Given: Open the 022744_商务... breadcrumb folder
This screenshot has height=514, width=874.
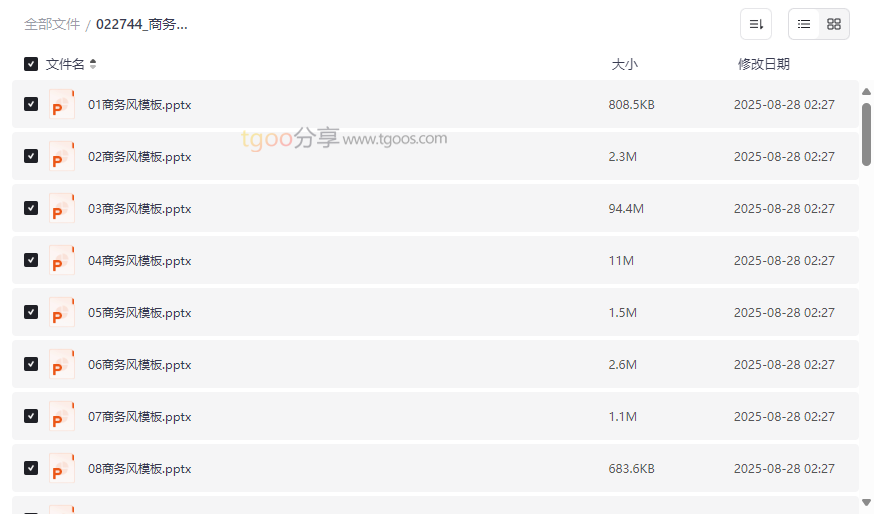Looking at the screenshot, I should coord(142,24).
